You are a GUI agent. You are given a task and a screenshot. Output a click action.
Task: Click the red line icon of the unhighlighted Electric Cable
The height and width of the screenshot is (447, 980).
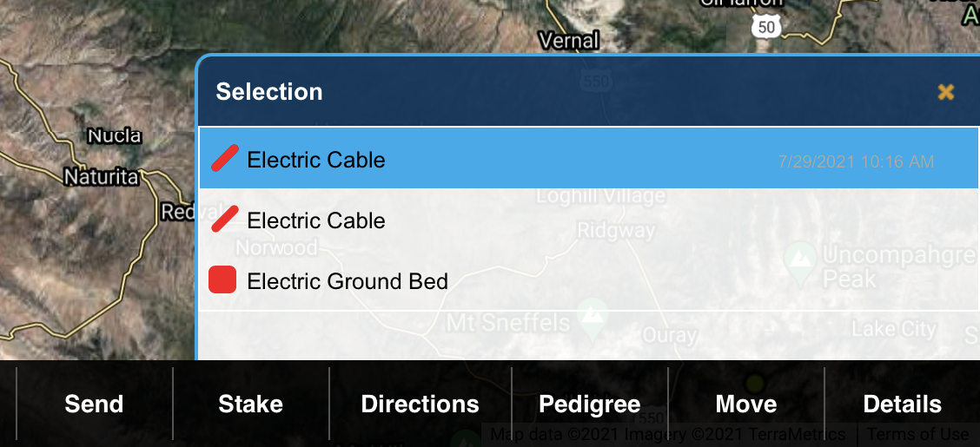(224, 220)
